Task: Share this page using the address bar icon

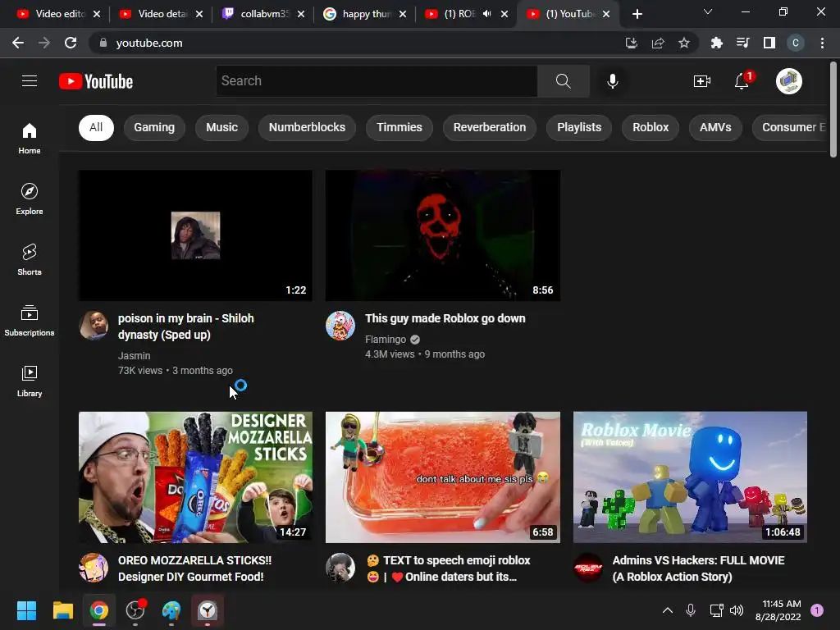Action: [x=657, y=43]
